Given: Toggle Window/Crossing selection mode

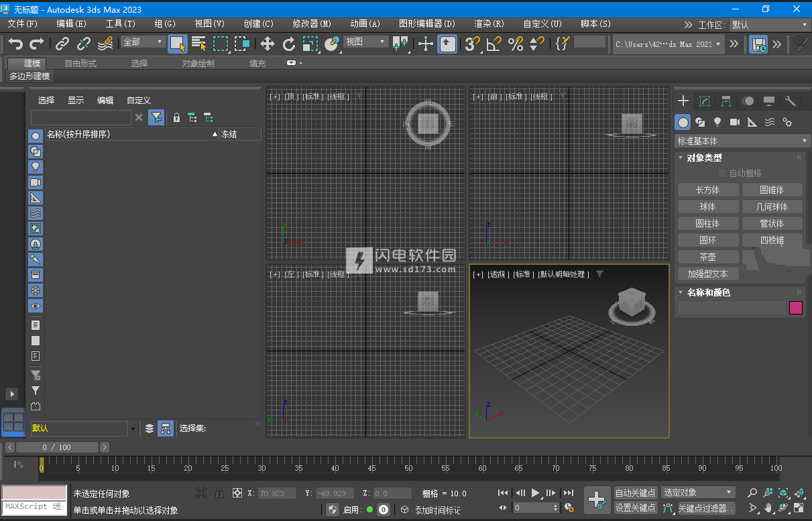Looking at the screenshot, I should [x=242, y=44].
